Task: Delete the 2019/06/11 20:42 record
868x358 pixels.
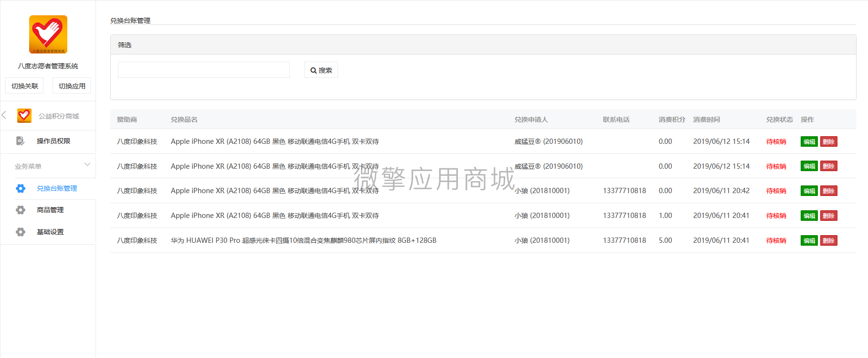Action: (829, 191)
